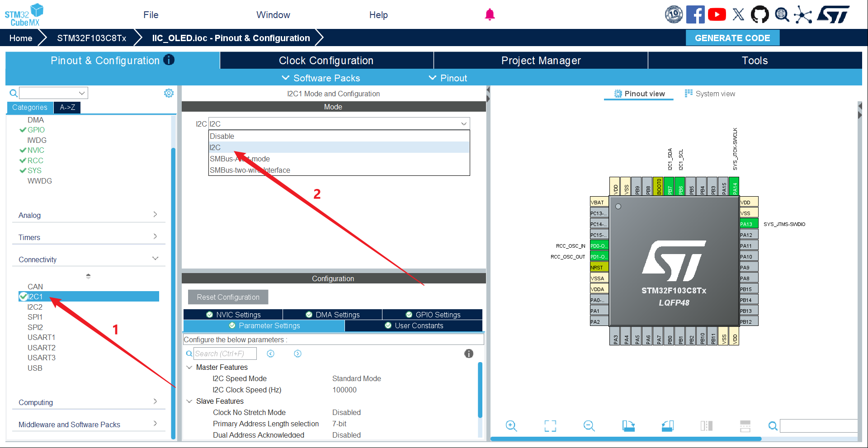Fit chip pinout to the view
Screen dimensions: 868x448
[550, 426]
